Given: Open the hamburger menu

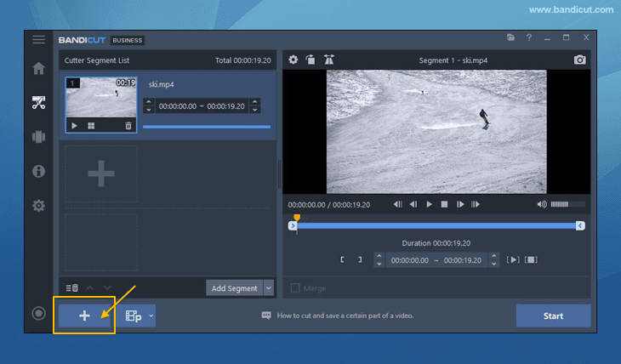Looking at the screenshot, I should (x=38, y=39).
